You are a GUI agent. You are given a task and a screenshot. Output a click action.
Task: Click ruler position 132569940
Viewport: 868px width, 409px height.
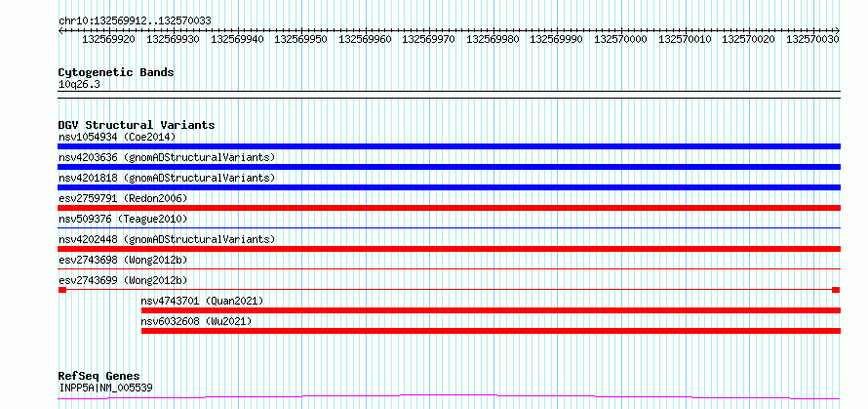pyautogui.click(x=237, y=39)
